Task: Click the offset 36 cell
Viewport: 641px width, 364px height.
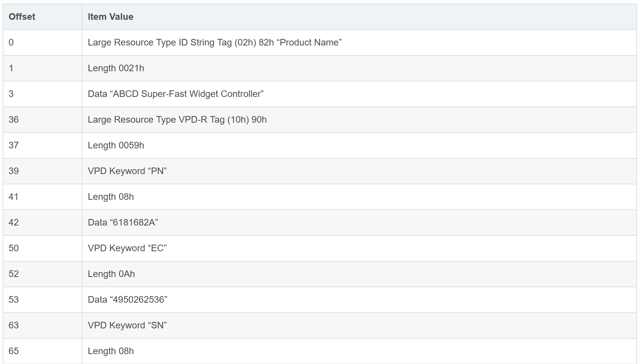Action: 14,120
